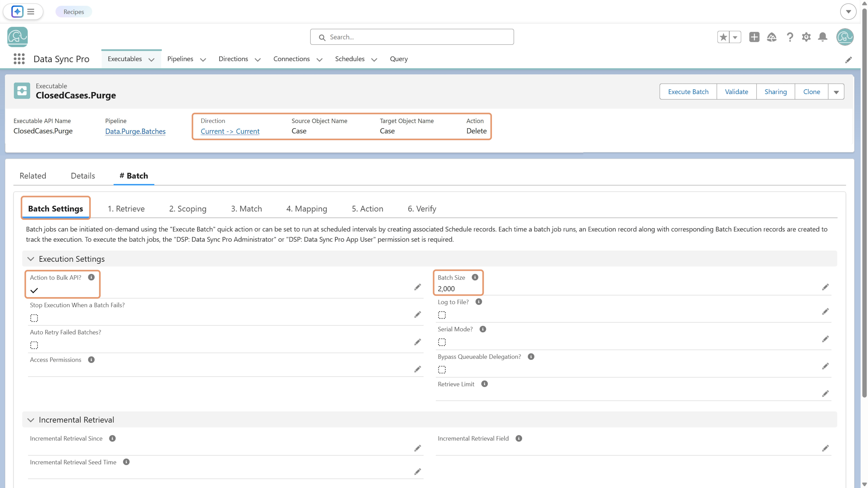The width and height of the screenshot is (868, 488).
Task: Open top right circular dropdown arrow
Action: 848,12
